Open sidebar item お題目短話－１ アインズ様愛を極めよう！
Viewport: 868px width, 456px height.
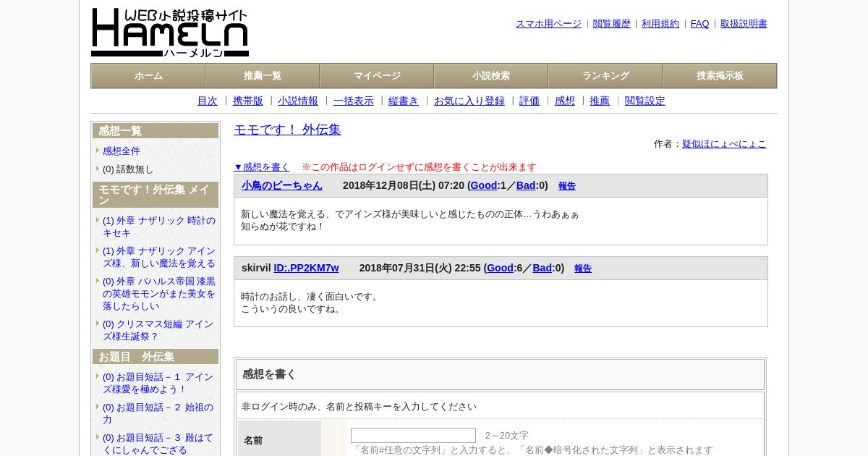(x=158, y=383)
